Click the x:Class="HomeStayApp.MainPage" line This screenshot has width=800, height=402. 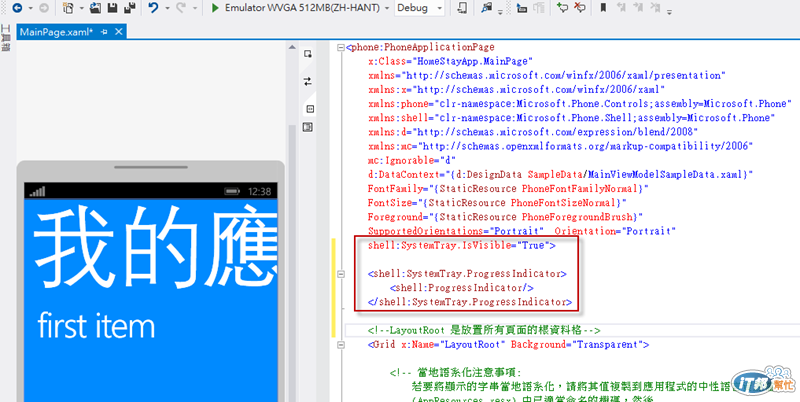[451, 61]
